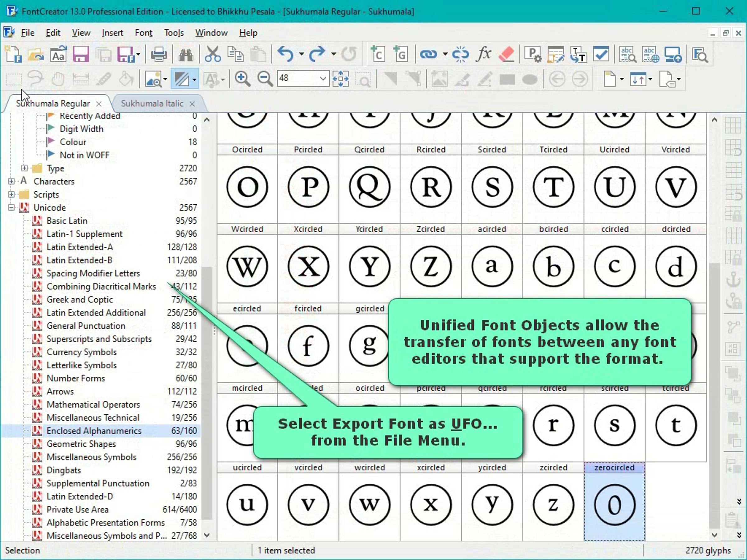Viewport: 747px width, 560px height.
Task: Open the zoom size combo box
Action: point(322,79)
